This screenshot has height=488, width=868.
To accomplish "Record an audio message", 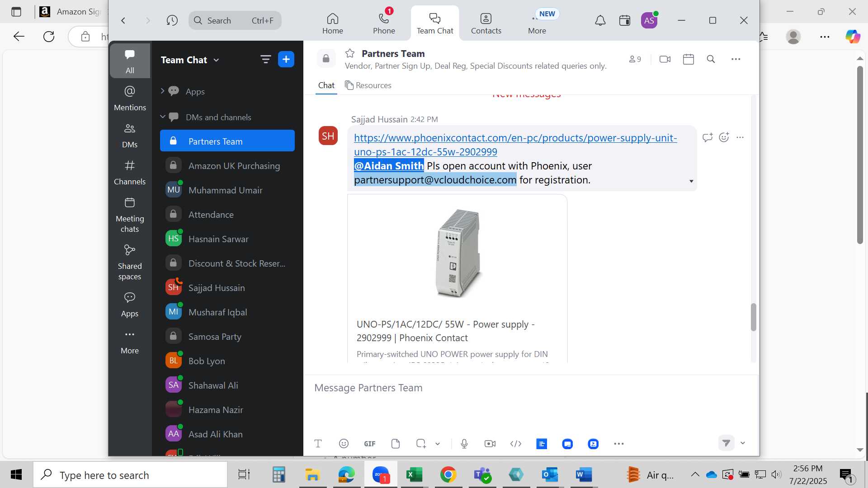I will (464, 444).
